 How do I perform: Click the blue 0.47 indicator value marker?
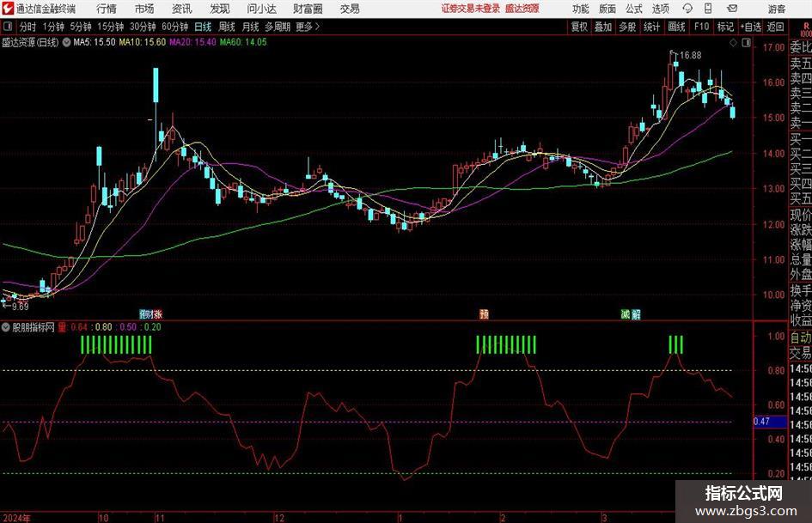(770, 422)
